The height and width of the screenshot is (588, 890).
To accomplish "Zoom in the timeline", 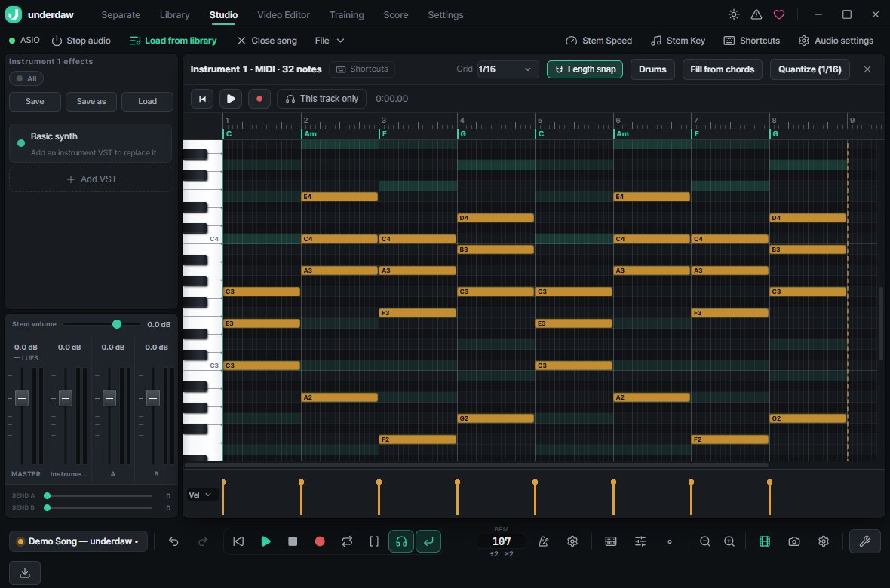I will tap(729, 541).
